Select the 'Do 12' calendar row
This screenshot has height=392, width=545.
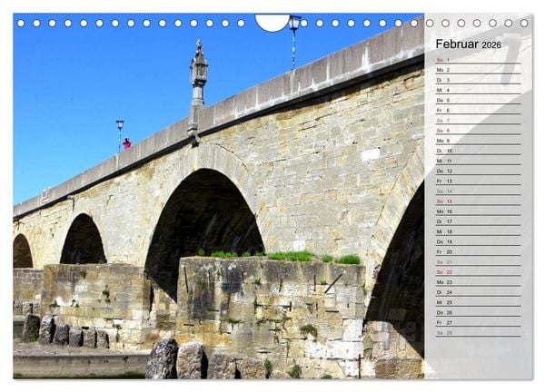click(x=479, y=171)
